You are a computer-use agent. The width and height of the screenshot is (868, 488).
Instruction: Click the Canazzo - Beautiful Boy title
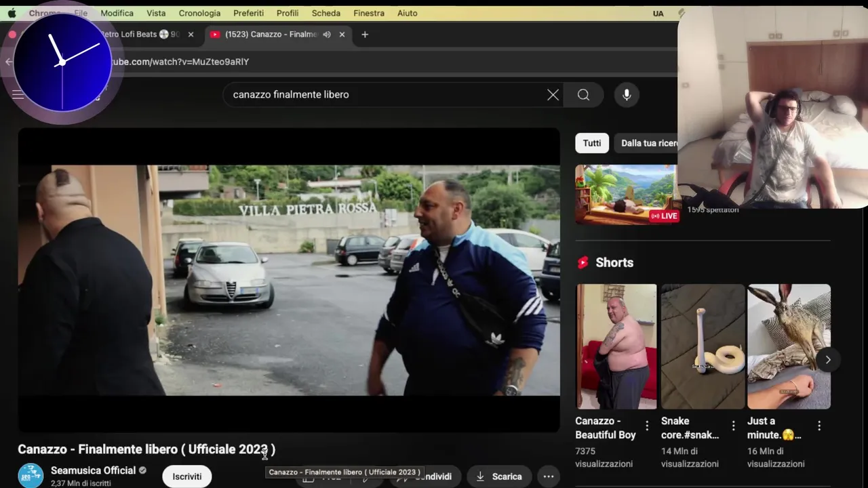pyautogui.click(x=606, y=428)
